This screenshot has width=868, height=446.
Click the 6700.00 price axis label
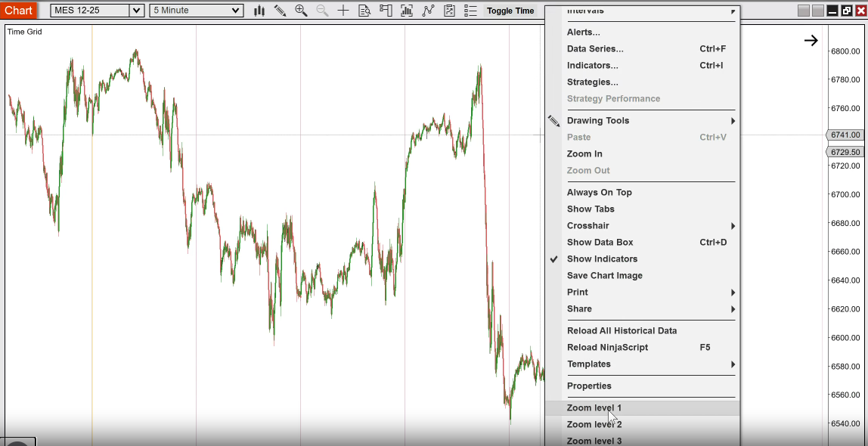pos(845,195)
